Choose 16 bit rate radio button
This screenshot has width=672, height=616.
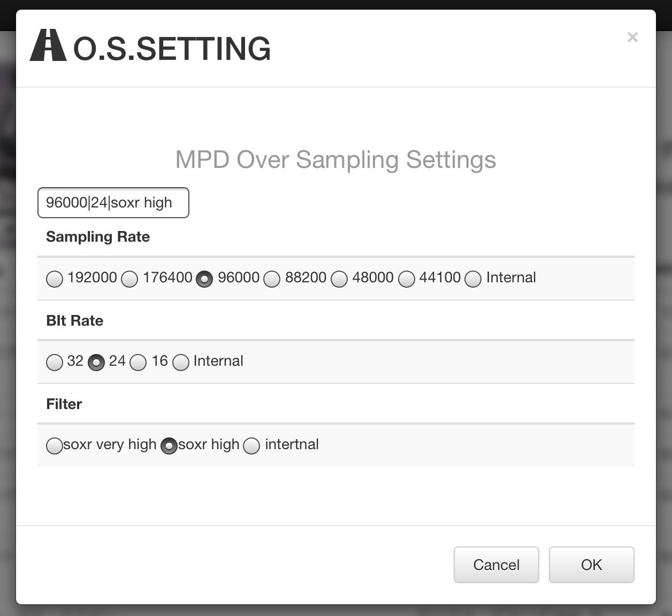138,363
